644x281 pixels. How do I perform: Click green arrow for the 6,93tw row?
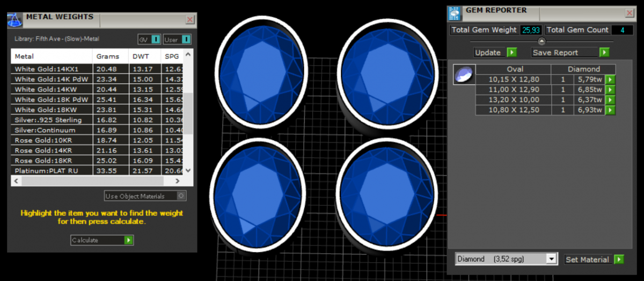[610, 110]
